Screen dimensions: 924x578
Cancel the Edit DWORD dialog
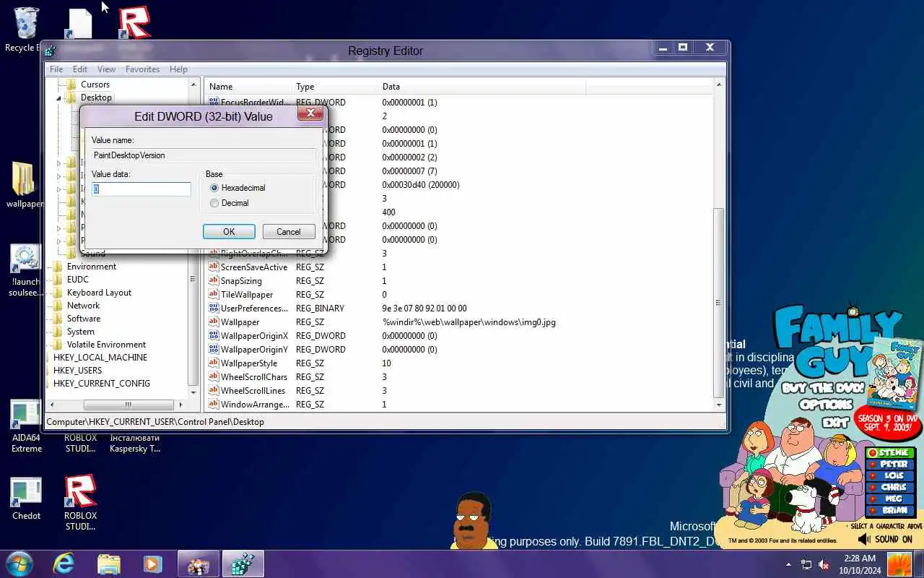[x=288, y=232]
